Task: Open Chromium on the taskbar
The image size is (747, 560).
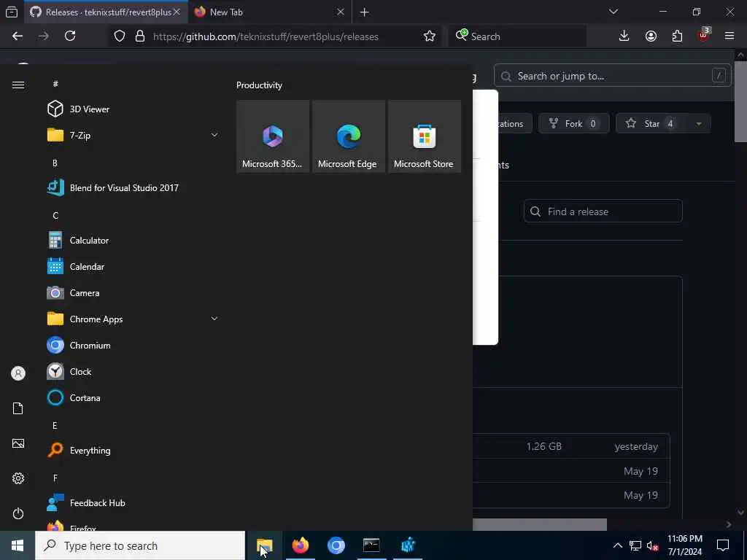Action: 336,545
